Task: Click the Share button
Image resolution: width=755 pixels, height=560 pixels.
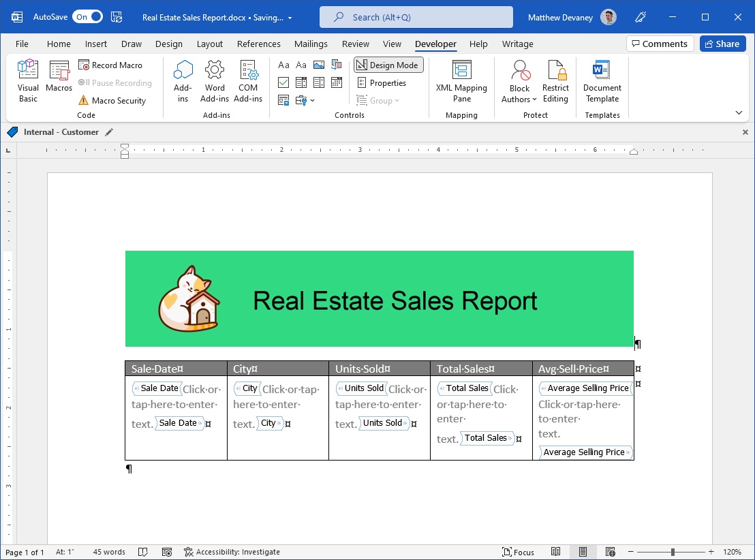Action: 722,43
